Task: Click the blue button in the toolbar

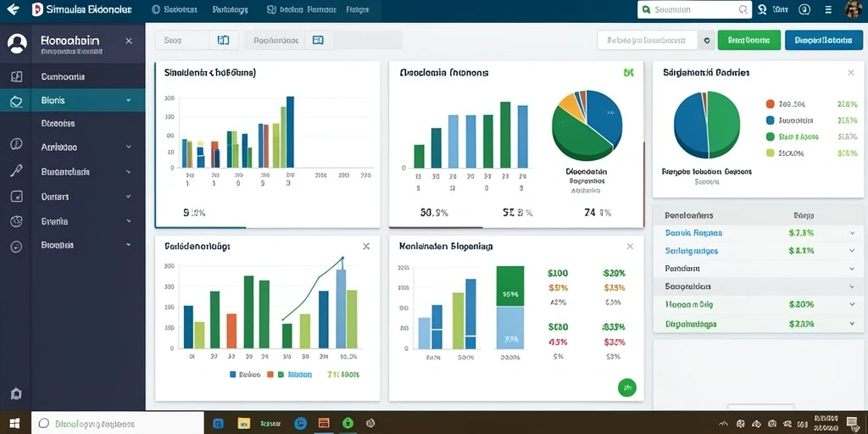Action: 823,41
